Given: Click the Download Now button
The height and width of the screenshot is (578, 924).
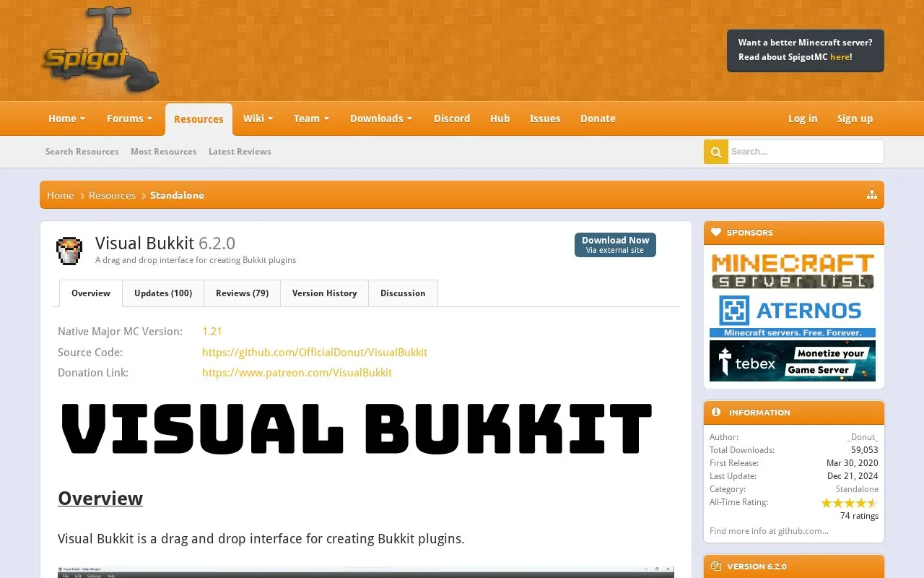Looking at the screenshot, I should click(615, 244).
